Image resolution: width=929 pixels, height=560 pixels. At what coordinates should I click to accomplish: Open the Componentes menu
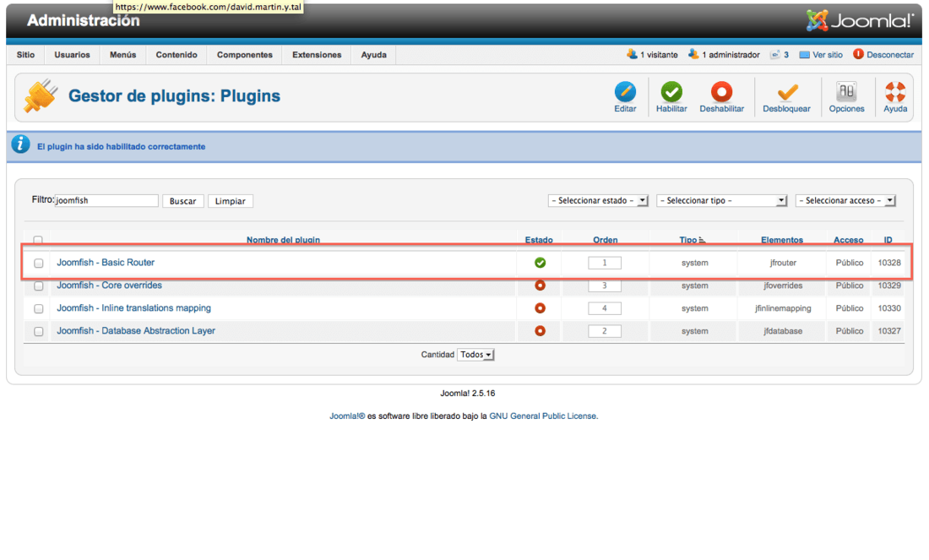245,55
